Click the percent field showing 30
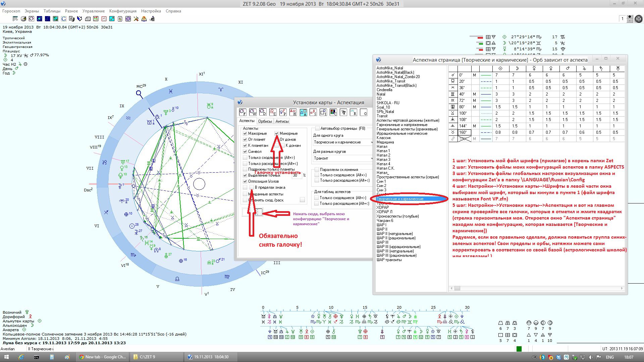The height and width of the screenshot is (362, 644). [297, 175]
